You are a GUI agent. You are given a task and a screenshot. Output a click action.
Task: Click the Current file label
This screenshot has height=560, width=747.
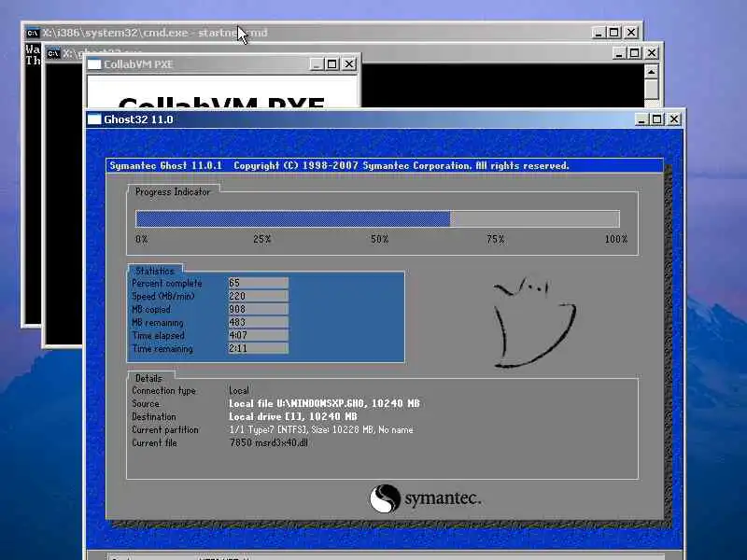click(x=154, y=442)
